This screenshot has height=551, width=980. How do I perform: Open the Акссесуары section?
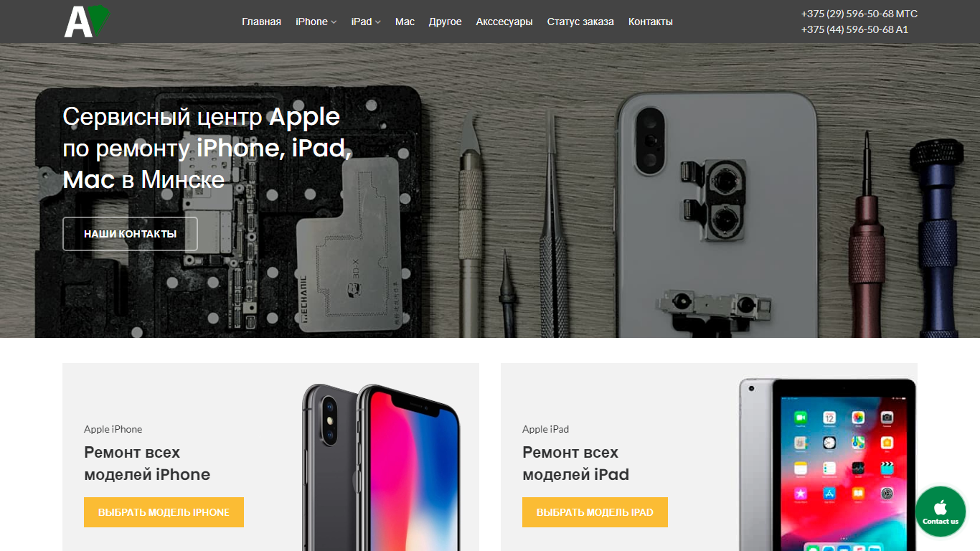(x=504, y=22)
